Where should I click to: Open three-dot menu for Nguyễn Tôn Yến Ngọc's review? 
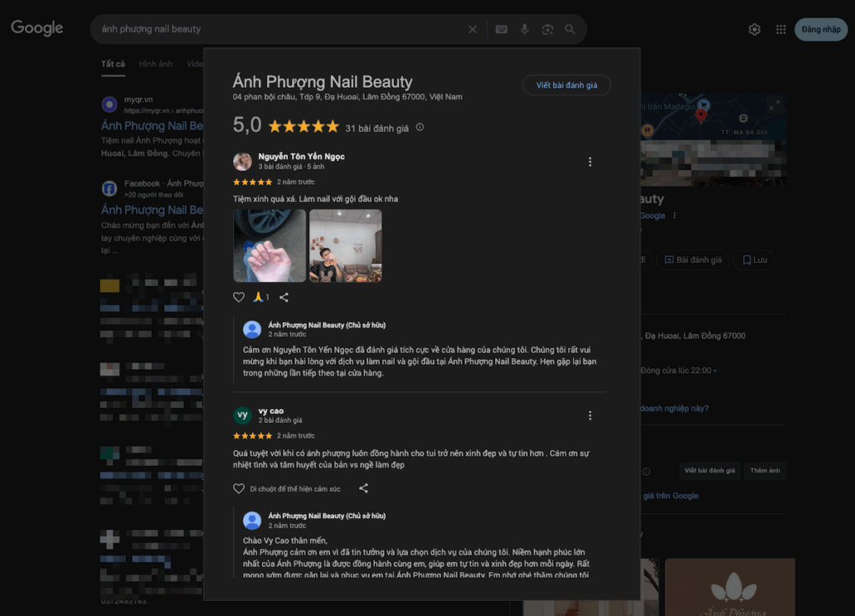pos(589,162)
